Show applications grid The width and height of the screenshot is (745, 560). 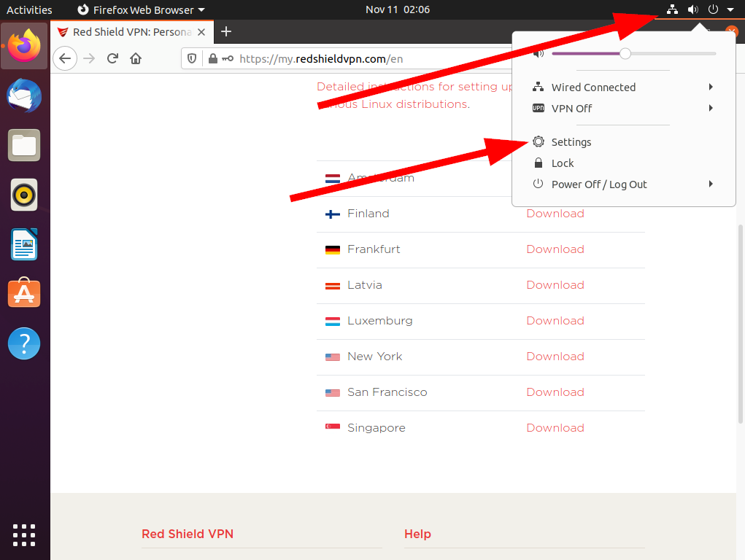[x=24, y=534]
